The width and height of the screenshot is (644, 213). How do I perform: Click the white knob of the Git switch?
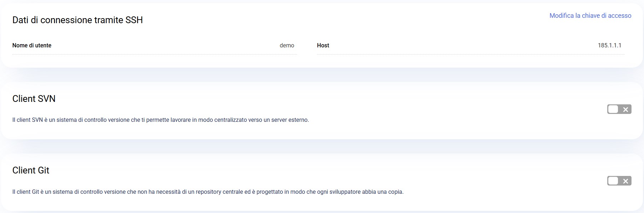(x=613, y=181)
